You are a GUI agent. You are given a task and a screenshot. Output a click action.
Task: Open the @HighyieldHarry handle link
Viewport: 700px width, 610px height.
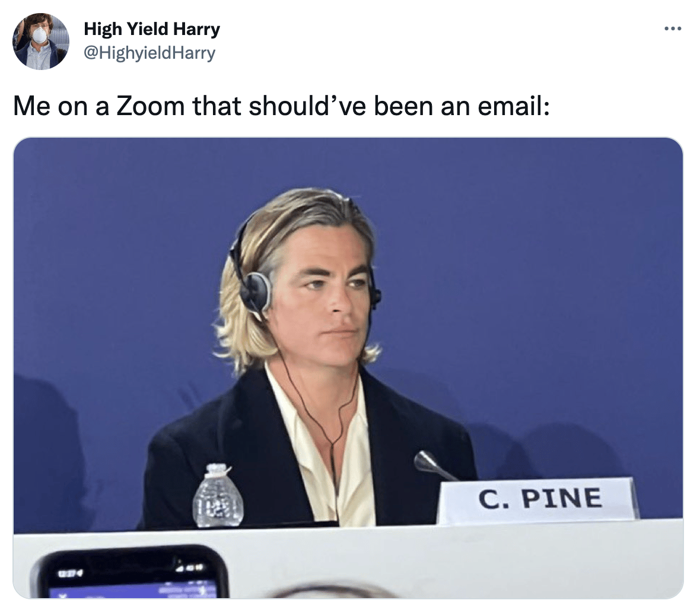click(x=149, y=53)
